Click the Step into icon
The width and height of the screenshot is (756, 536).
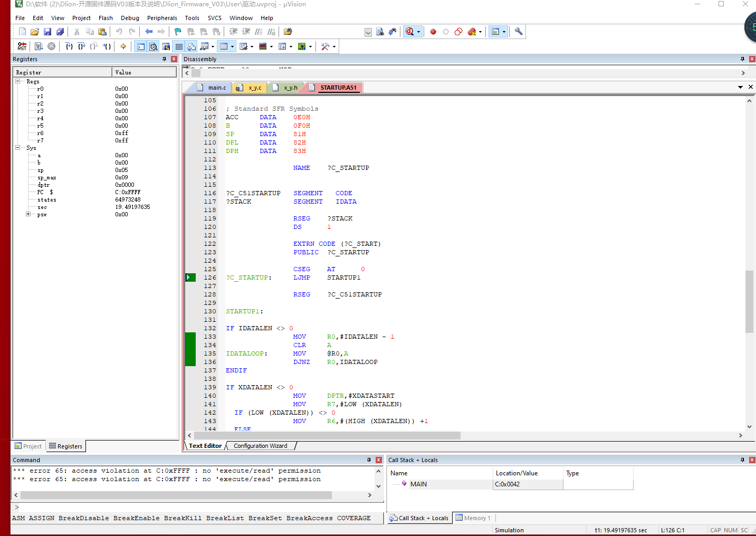[x=69, y=46]
